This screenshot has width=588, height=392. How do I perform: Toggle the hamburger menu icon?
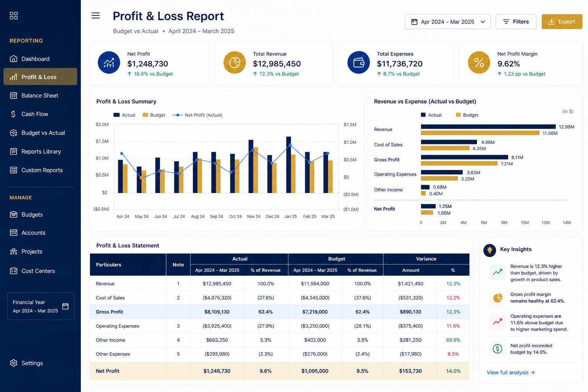pyautogui.click(x=96, y=16)
